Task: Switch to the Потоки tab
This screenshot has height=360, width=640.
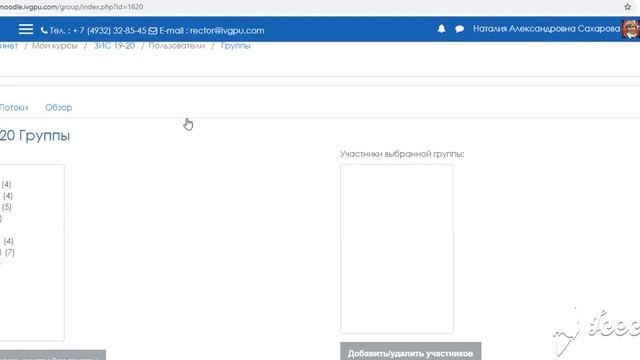Action: [x=14, y=108]
